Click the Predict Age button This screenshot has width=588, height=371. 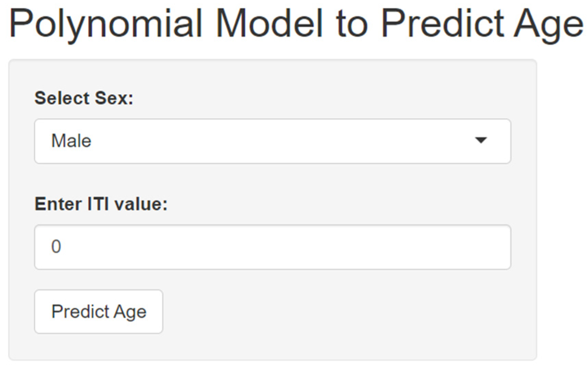pos(99,311)
